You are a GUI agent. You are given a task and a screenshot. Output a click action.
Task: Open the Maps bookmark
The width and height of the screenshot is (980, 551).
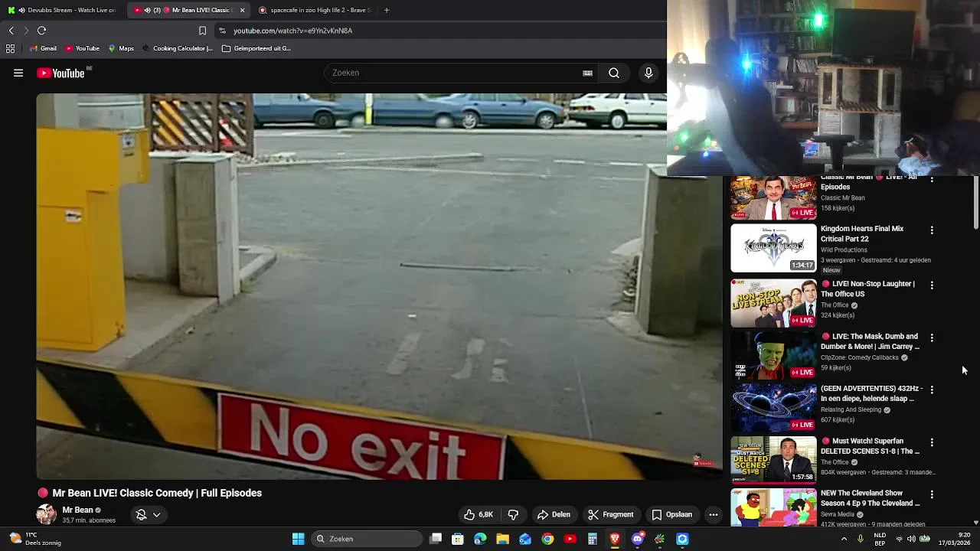[121, 48]
